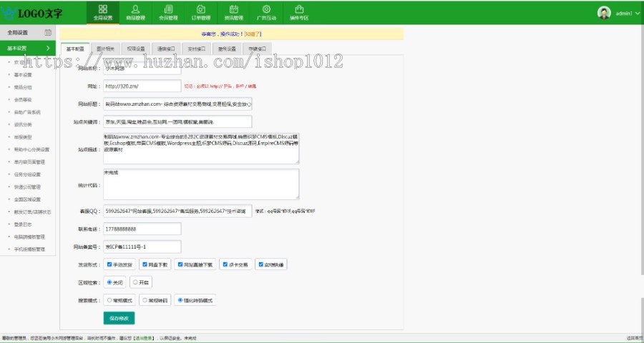Click the 网站标题 input field

(177, 104)
